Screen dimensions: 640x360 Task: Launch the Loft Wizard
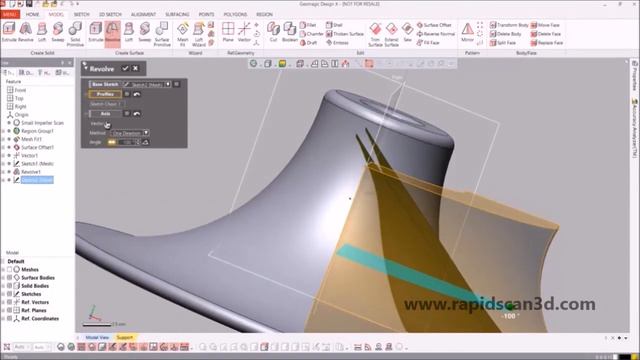(199, 34)
